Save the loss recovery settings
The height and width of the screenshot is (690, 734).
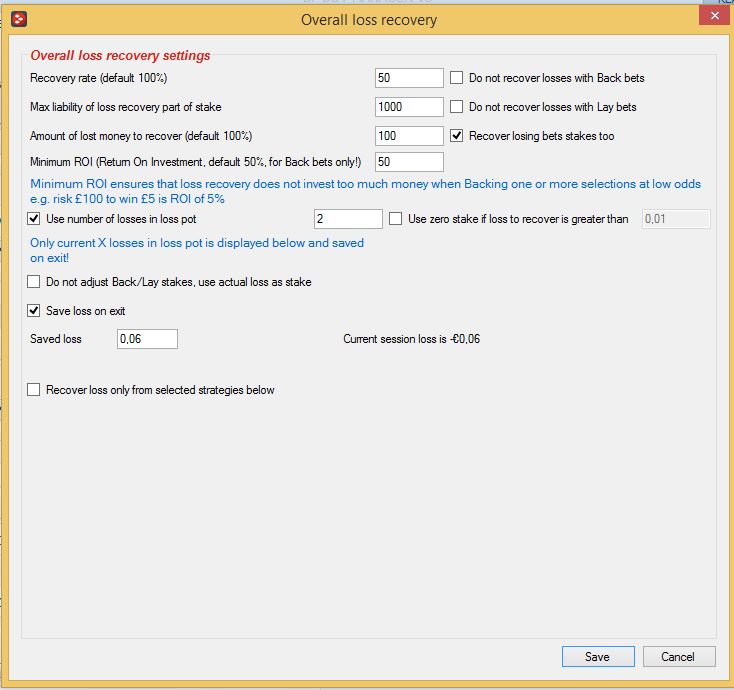tap(598, 657)
